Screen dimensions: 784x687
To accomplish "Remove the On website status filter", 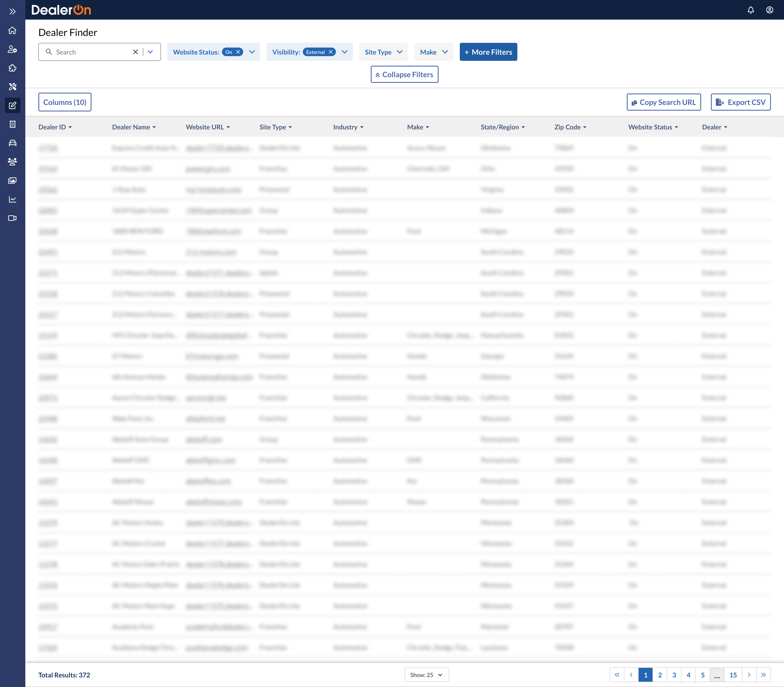I will (238, 52).
